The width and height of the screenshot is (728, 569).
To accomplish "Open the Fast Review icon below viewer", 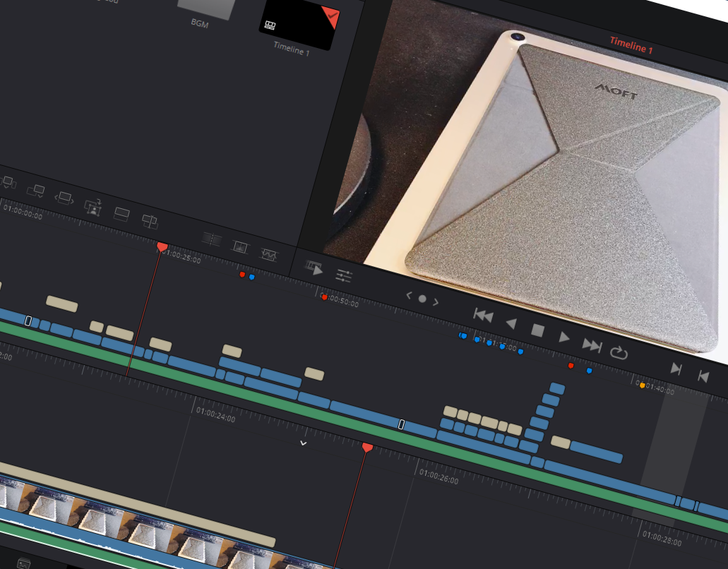I will tap(314, 268).
